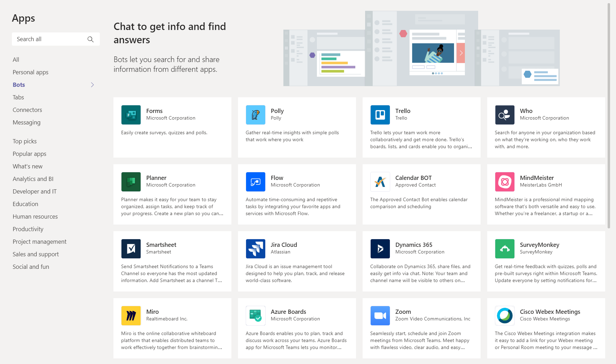
Task: Click the Who app icon
Action: click(505, 115)
